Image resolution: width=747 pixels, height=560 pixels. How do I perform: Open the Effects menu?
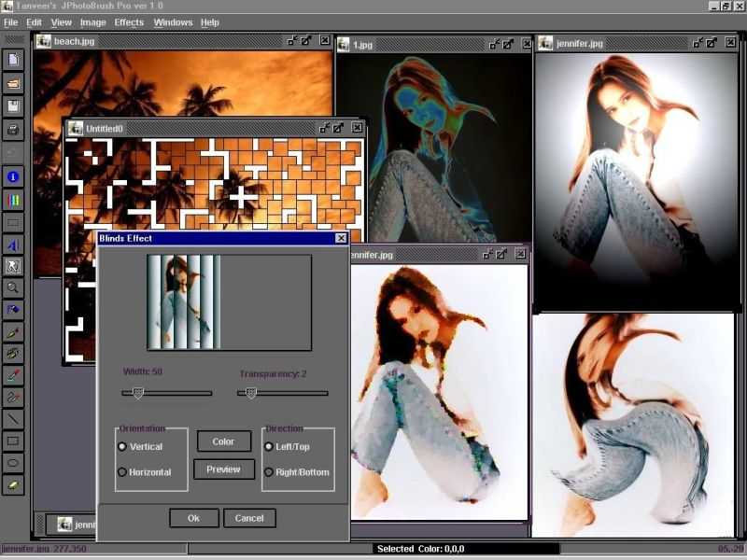pyautogui.click(x=129, y=22)
